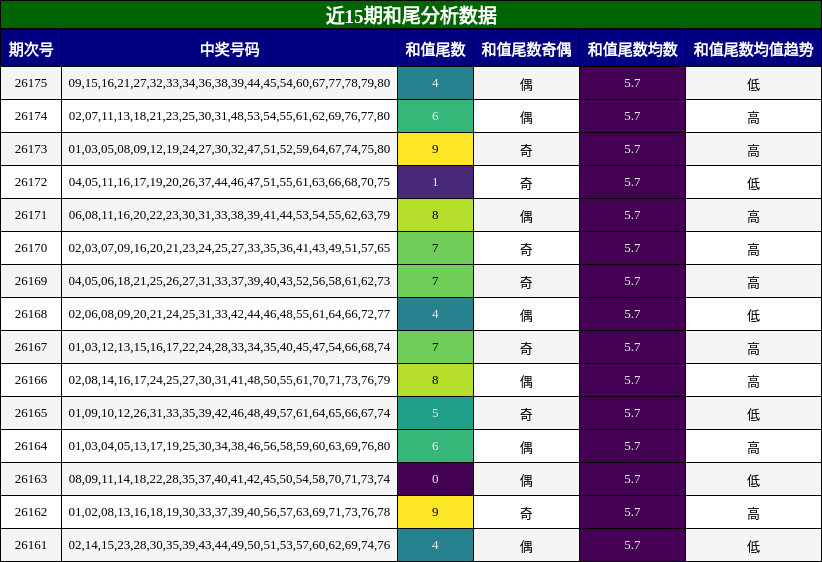
Task: Select issue number 26174
Action: 31,116
